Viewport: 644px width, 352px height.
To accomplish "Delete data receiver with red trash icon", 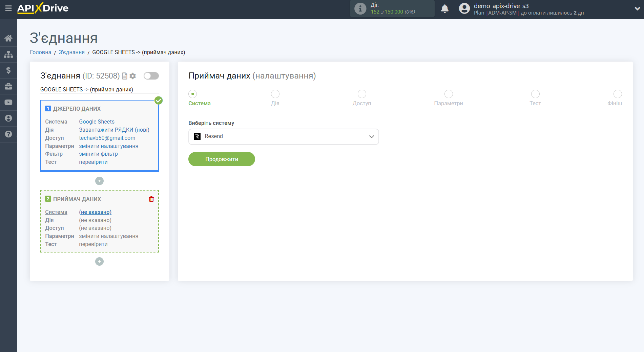I will tap(151, 199).
